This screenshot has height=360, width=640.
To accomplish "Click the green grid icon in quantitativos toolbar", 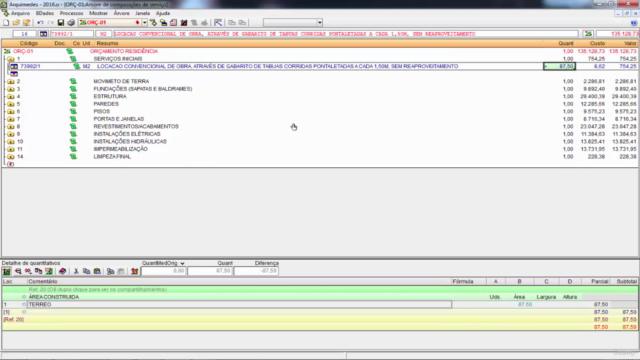I will 7,271.
